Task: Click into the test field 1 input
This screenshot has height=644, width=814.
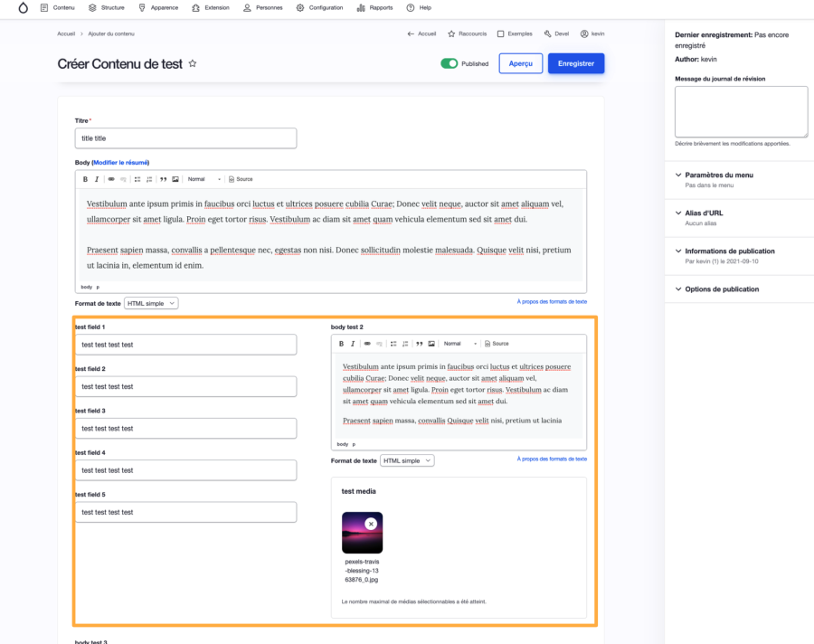Action: 185,345
